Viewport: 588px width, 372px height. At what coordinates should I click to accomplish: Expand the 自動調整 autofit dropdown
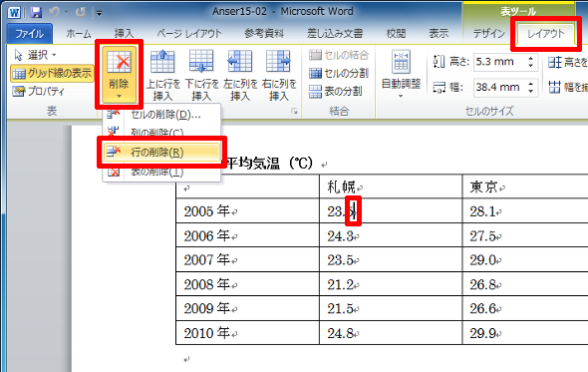point(401,75)
